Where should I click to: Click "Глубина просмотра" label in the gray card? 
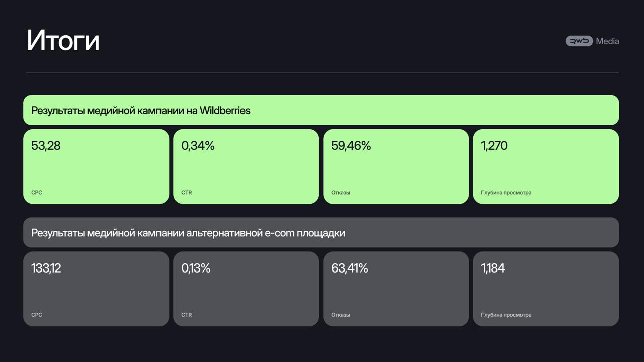(x=506, y=315)
